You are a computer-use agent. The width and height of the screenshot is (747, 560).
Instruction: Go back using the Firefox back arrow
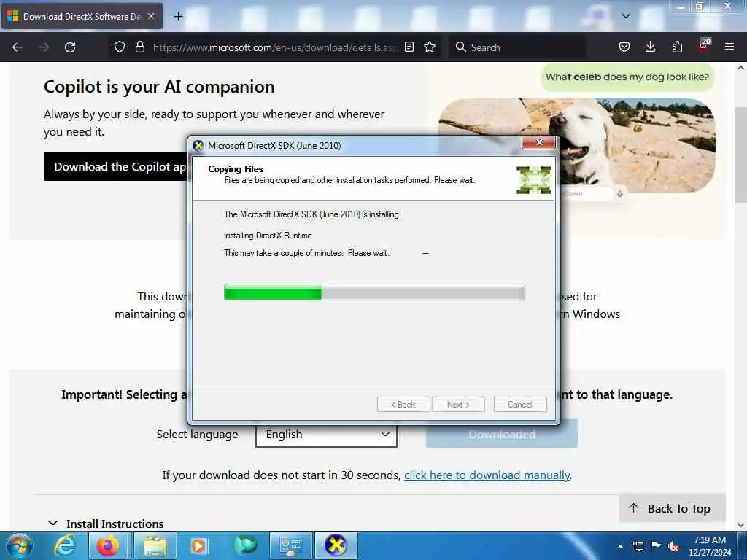pyautogui.click(x=18, y=47)
